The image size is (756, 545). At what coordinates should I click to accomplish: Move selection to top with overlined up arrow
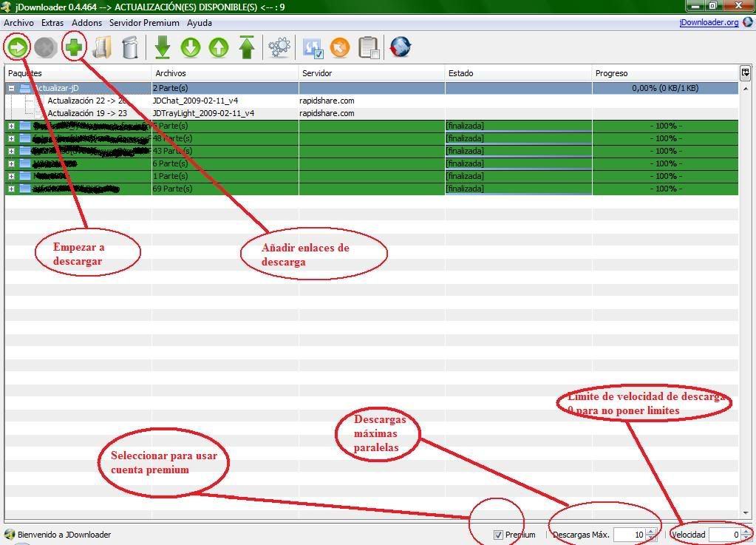point(247,48)
